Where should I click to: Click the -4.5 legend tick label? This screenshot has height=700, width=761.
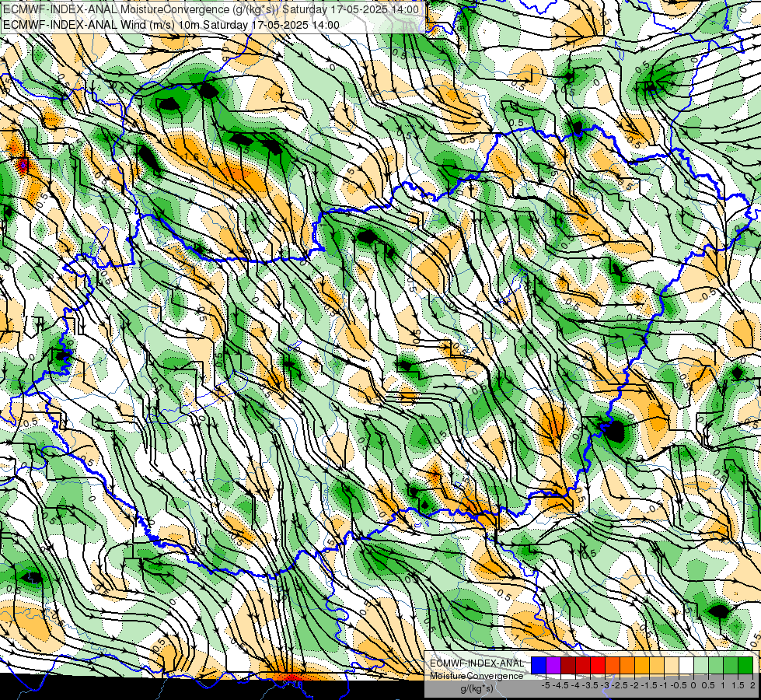561,685
